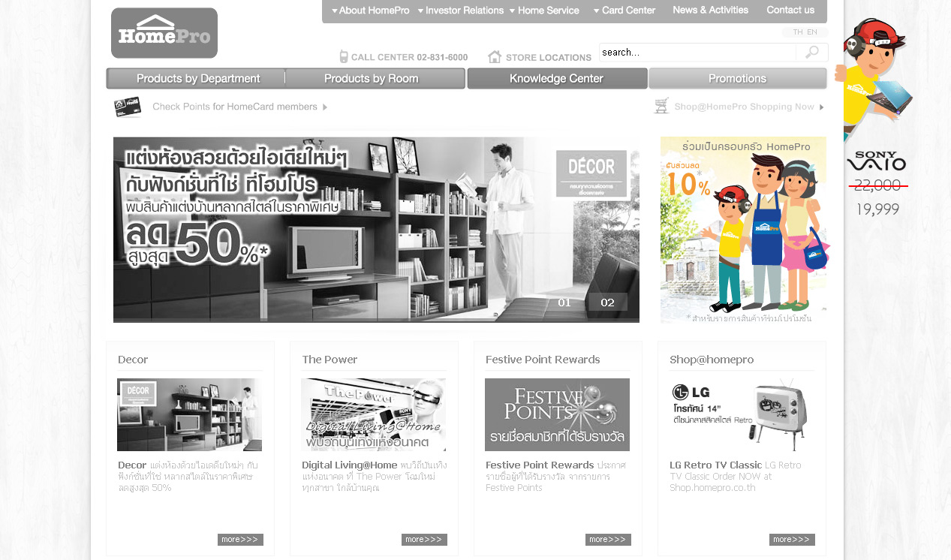This screenshot has height=560, width=951.
Task: Open the Festive Points thumbnail image
Action: pos(557,414)
